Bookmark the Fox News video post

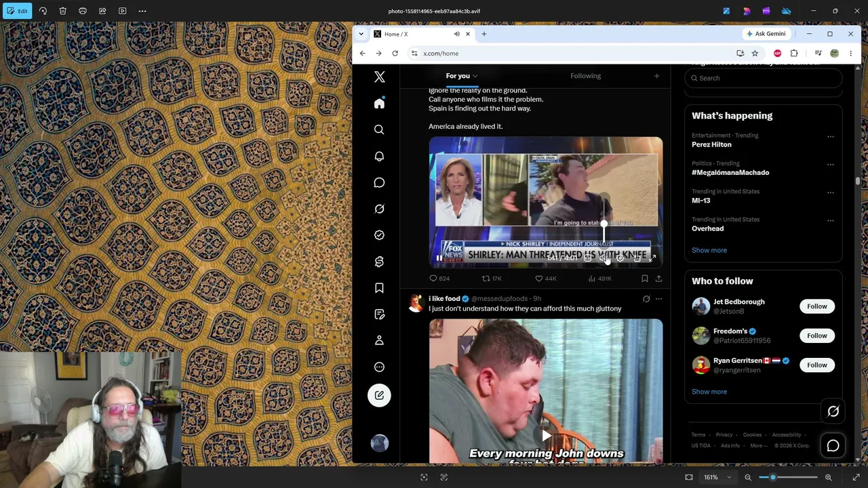coord(644,279)
